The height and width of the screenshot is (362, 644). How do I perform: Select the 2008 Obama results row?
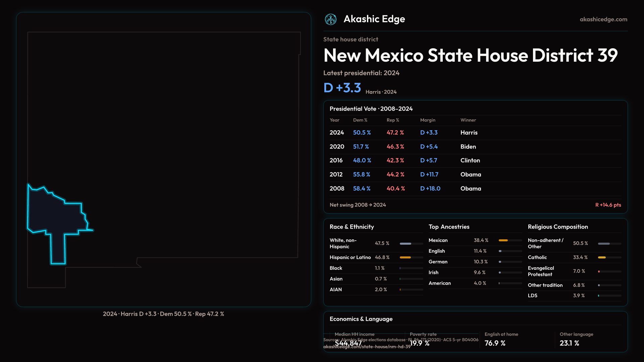point(475,189)
